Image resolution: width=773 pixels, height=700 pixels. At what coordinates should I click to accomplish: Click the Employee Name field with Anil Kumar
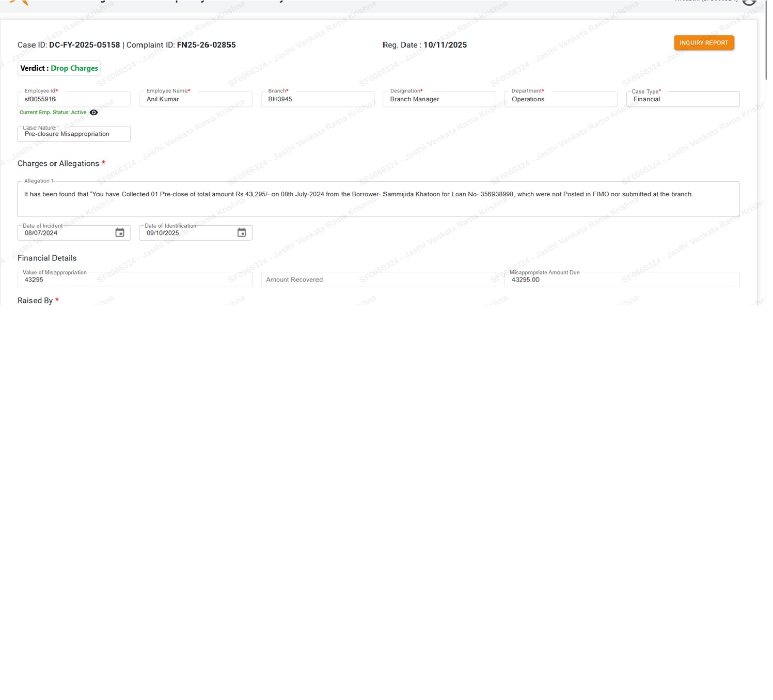[x=196, y=99]
